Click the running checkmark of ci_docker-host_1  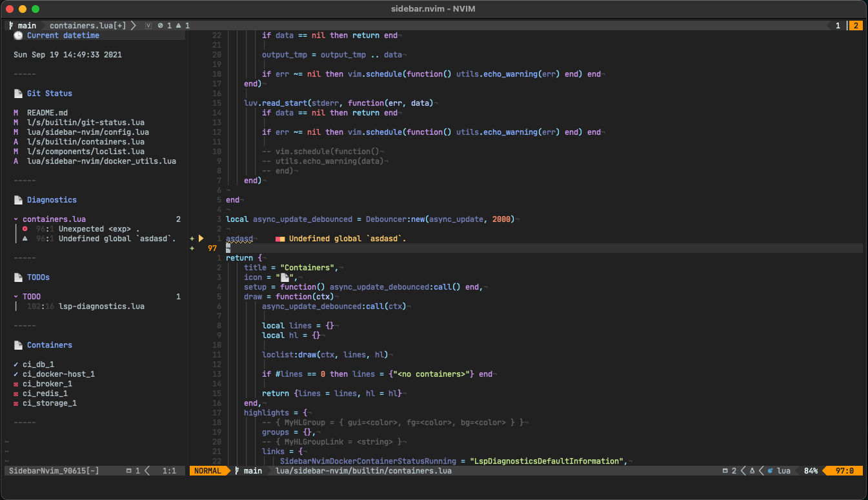click(x=16, y=374)
